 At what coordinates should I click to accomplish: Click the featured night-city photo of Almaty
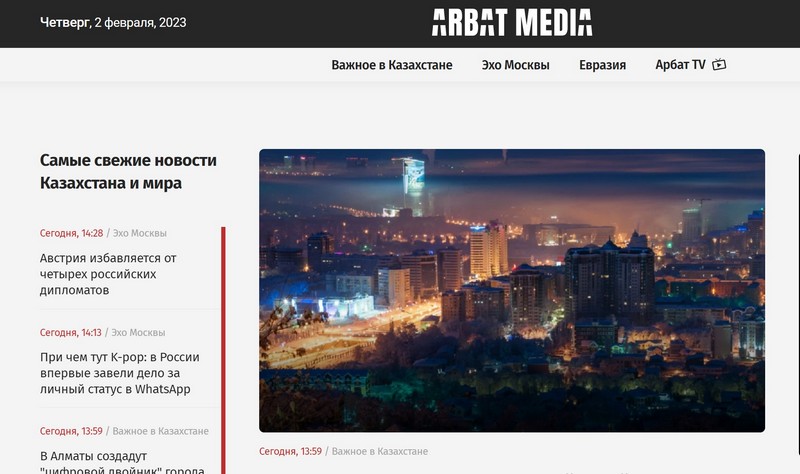click(x=511, y=290)
